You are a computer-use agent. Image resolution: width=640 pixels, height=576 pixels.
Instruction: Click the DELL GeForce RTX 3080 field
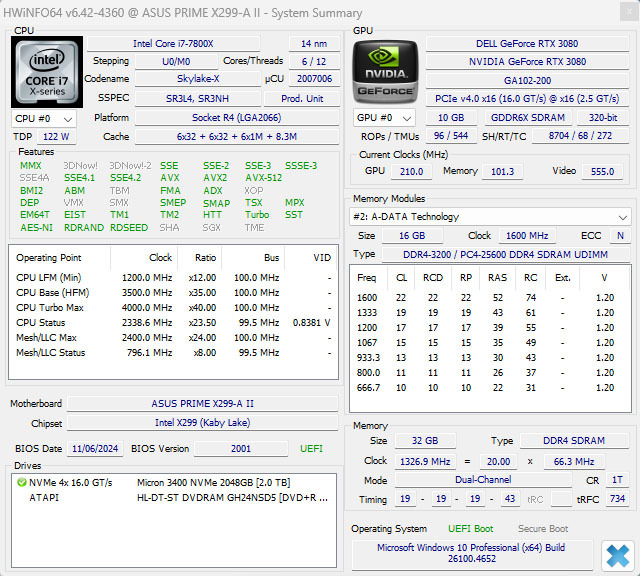[527, 44]
